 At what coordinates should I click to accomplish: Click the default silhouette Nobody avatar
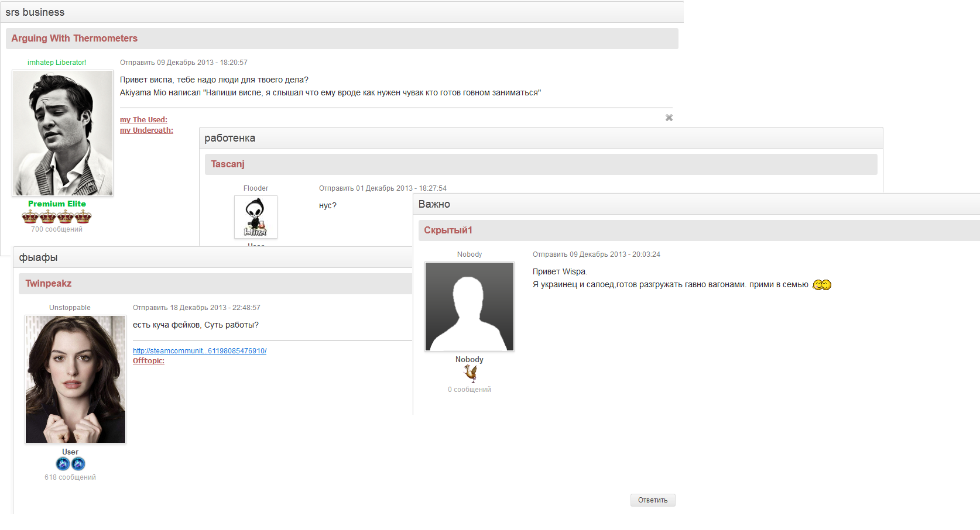pyautogui.click(x=469, y=307)
